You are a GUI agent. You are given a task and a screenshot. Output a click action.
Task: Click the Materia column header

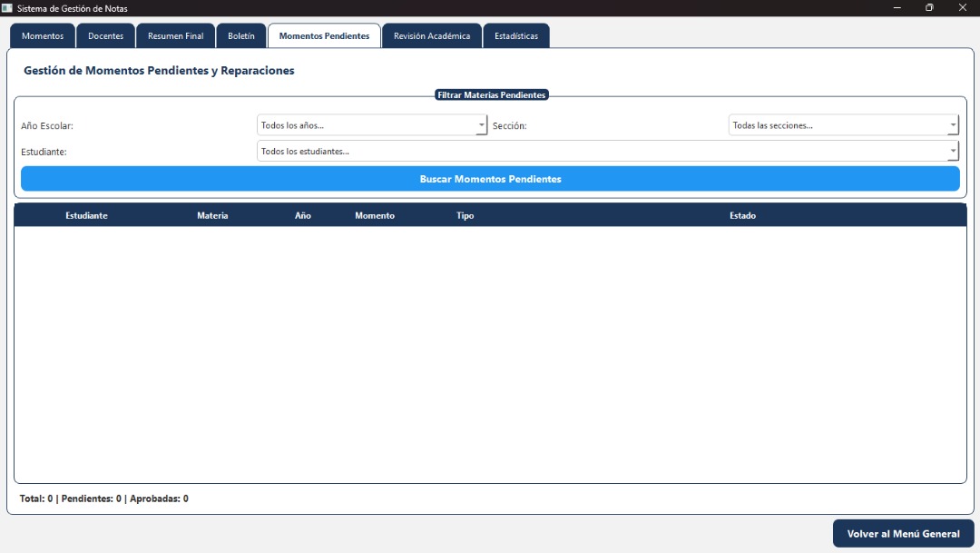212,216
